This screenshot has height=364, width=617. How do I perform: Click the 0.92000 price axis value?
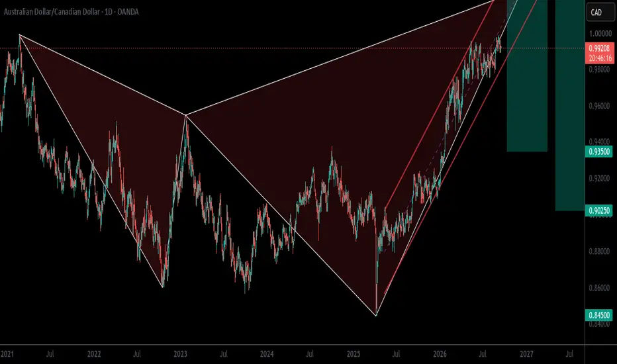[x=600, y=179]
